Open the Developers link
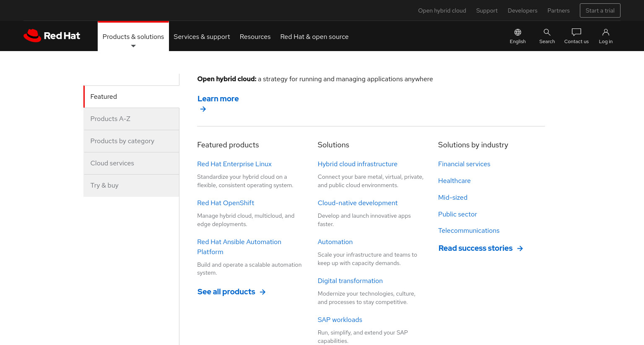This screenshot has width=644, height=345. pyautogui.click(x=522, y=10)
